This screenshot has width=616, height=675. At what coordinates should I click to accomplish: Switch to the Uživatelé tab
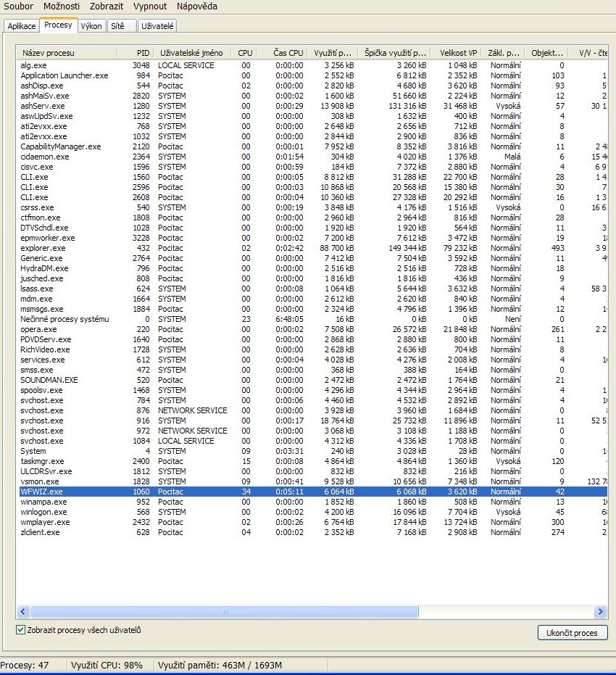157,26
